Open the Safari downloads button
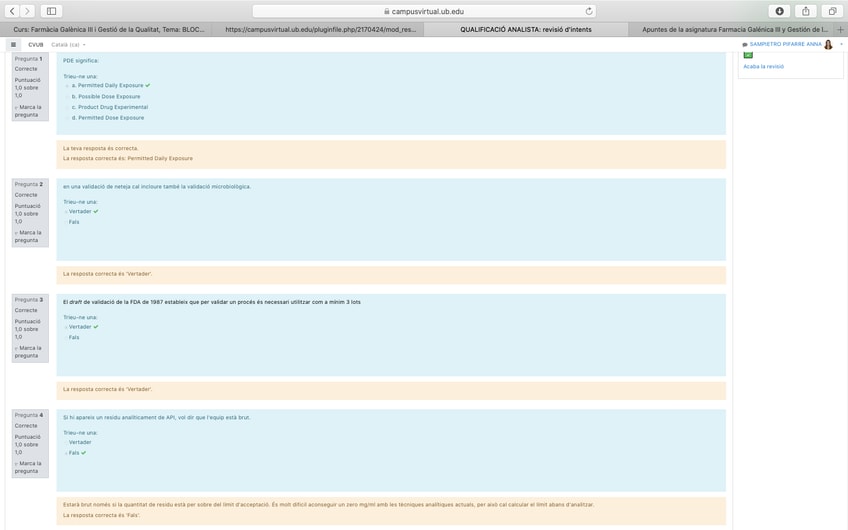Image resolution: width=848 pixels, height=530 pixels. pyautogui.click(x=779, y=11)
